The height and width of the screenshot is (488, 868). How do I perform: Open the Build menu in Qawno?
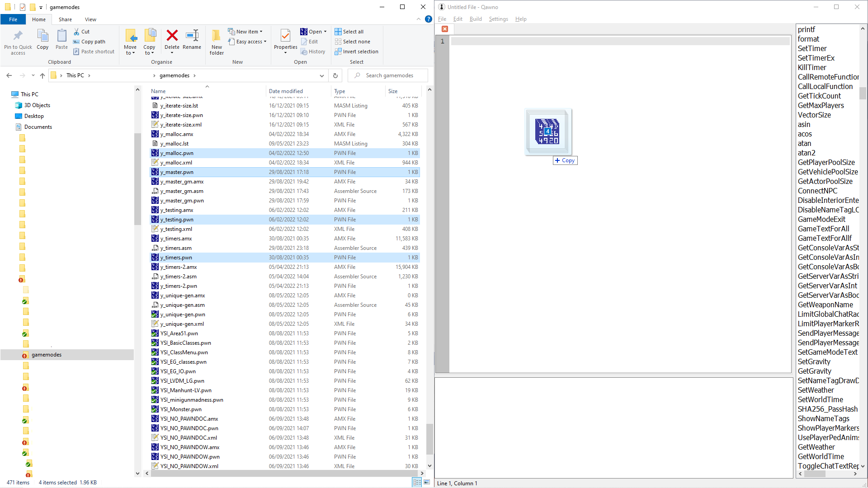click(x=476, y=19)
